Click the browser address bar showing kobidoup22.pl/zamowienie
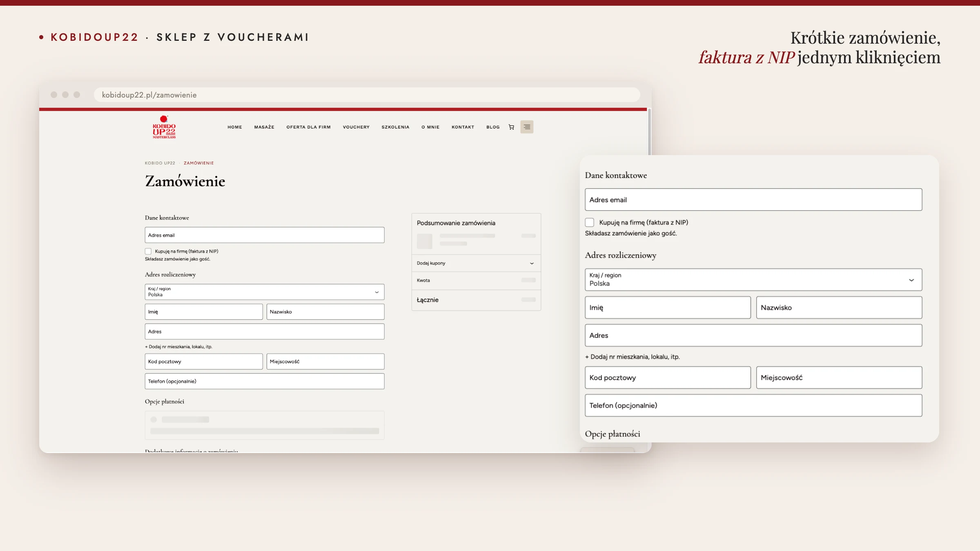Viewport: 980px width, 551px height. tap(367, 95)
